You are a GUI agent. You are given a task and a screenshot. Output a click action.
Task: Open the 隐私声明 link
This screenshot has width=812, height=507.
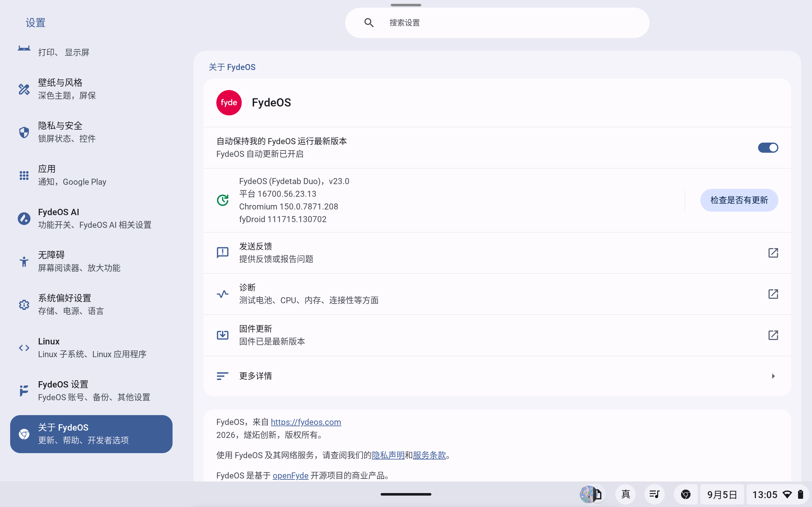tap(388, 455)
